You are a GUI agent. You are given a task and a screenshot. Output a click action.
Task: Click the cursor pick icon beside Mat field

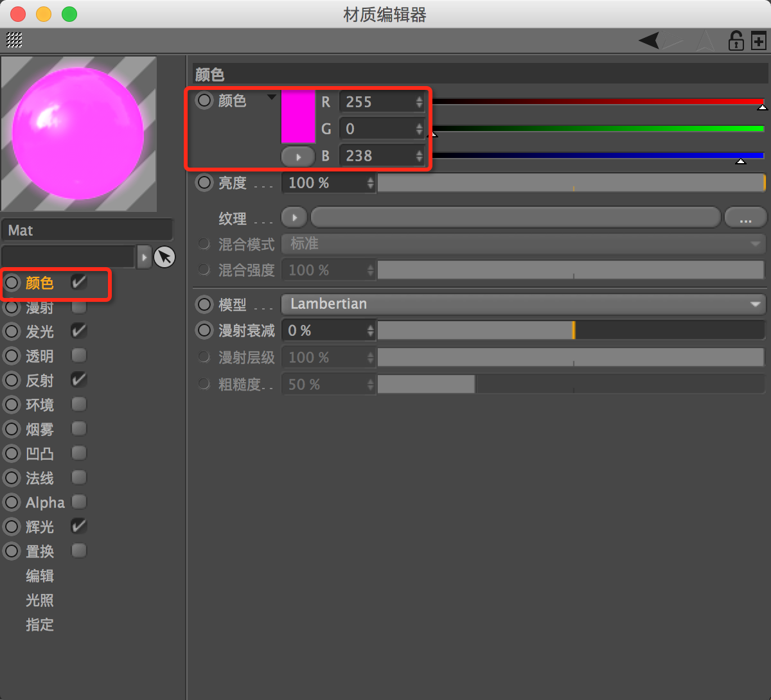coord(164,257)
